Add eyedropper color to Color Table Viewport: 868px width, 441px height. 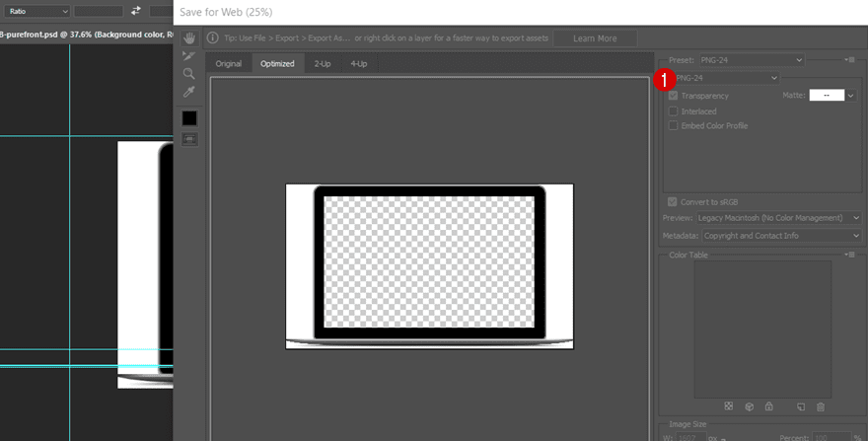tap(801, 406)
